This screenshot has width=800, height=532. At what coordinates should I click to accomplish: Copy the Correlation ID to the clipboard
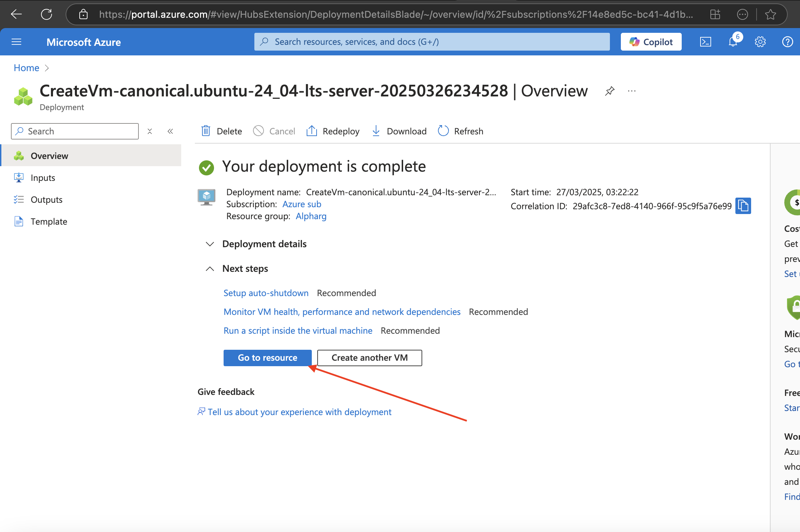(x=743, y=206)
